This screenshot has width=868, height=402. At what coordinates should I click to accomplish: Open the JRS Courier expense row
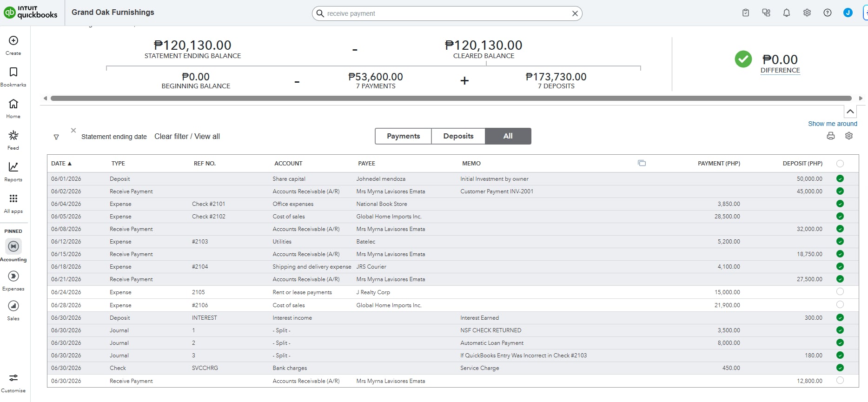click(x=452, y=267)
